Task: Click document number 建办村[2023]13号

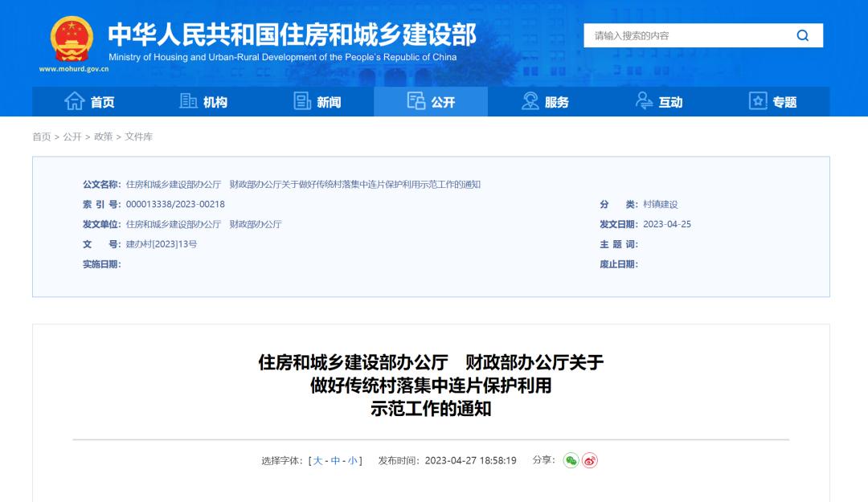Action: pos(161,244)
